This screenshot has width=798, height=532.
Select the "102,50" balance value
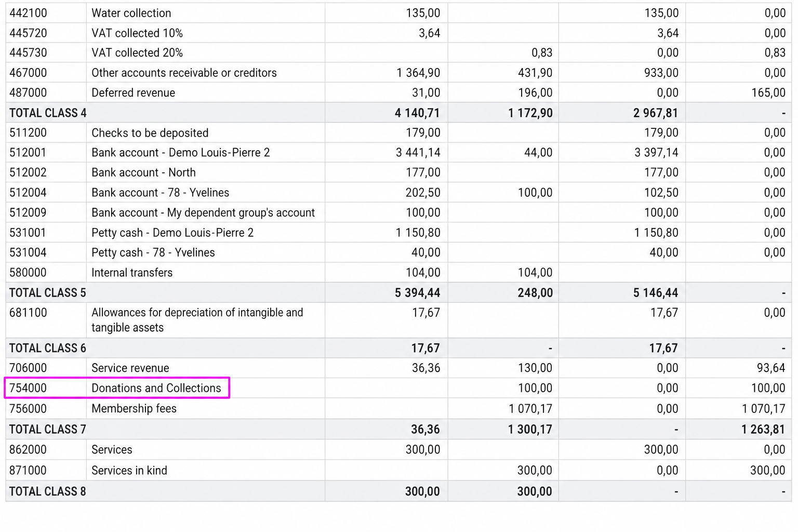(661, 193)
